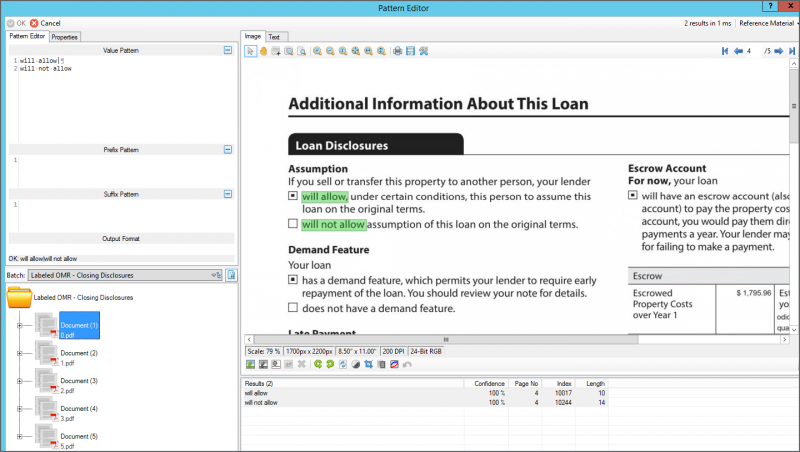Click the blue crop tool icon

pos(368,364)
